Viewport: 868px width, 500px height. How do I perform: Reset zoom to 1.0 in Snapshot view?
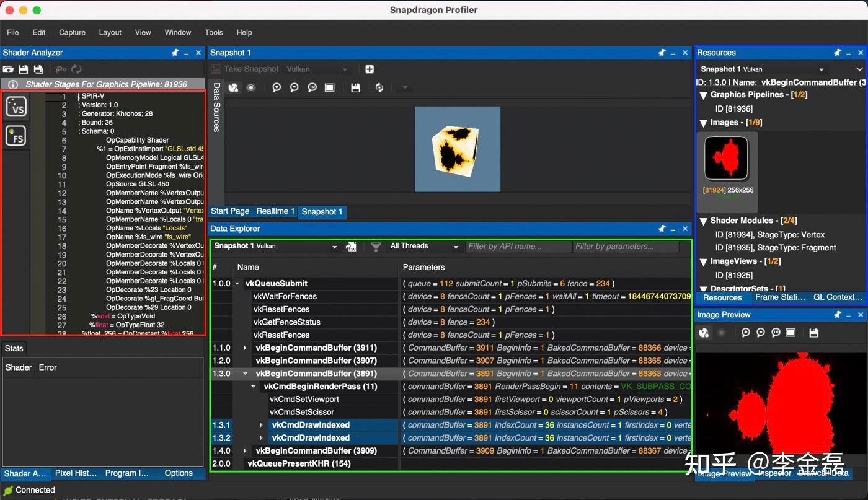point(312,87)
